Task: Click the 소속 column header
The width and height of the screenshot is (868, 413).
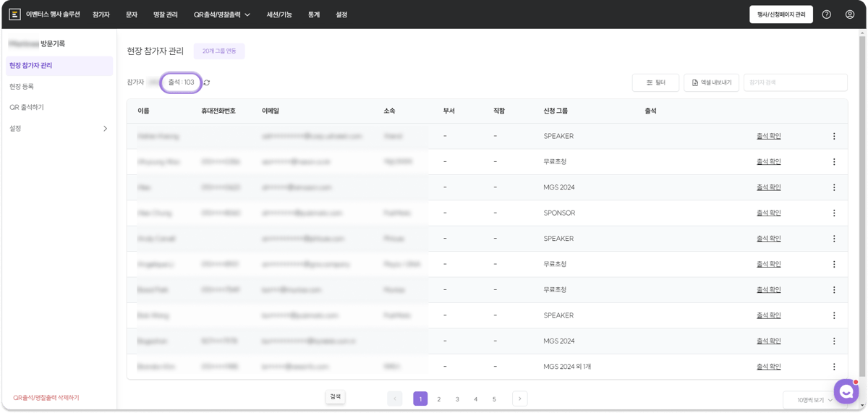Action: pyautogui.click(x=389, y=111)
